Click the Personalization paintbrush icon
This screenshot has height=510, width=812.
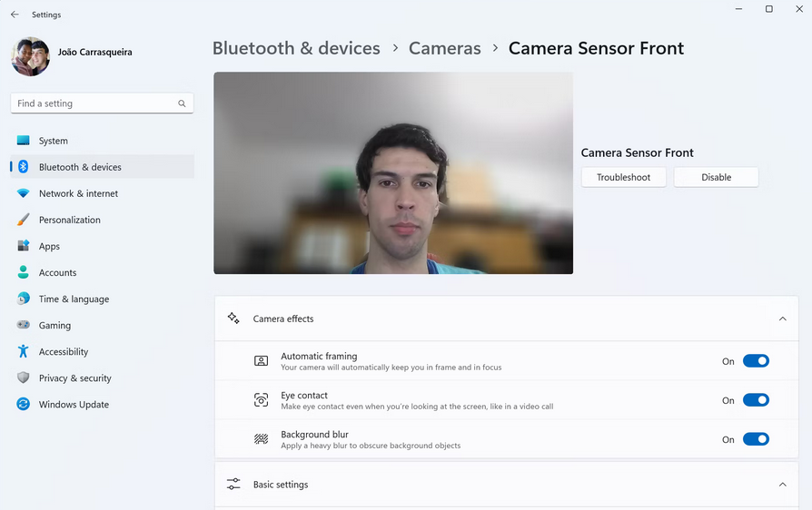24,220
